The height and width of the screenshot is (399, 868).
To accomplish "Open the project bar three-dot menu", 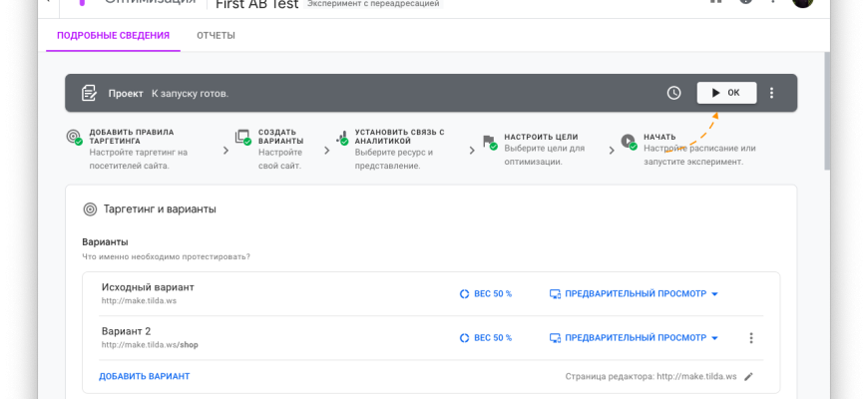I will (x=771, y=93).
